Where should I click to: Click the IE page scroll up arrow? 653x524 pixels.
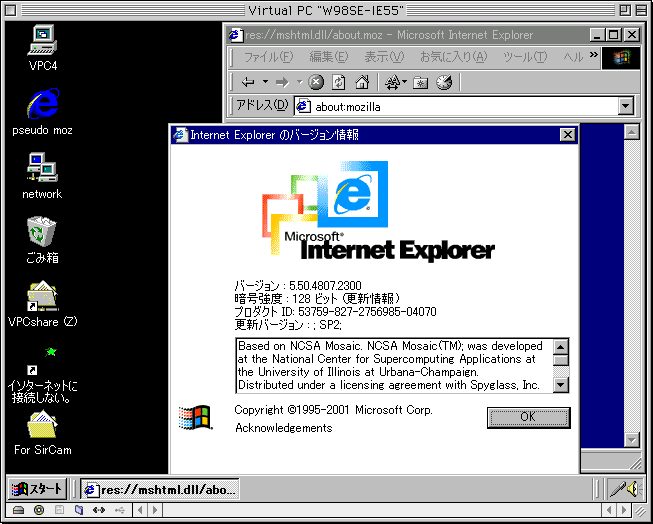pyautogui.click(x=632, y=133)
